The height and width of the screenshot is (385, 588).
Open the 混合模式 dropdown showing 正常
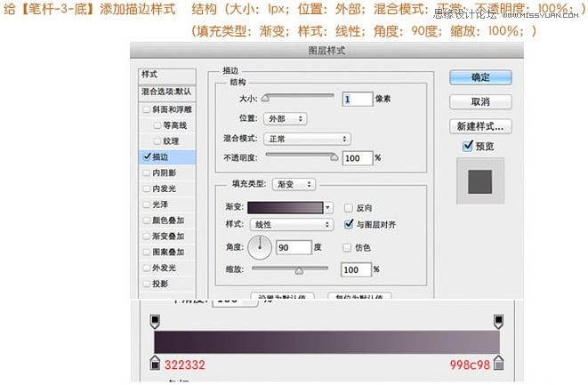(307, 139)
